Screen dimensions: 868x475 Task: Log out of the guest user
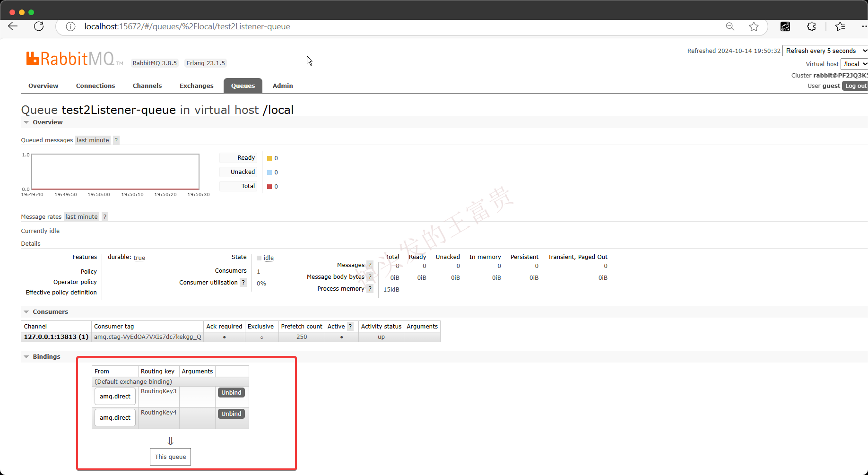(x=855, y=86)
